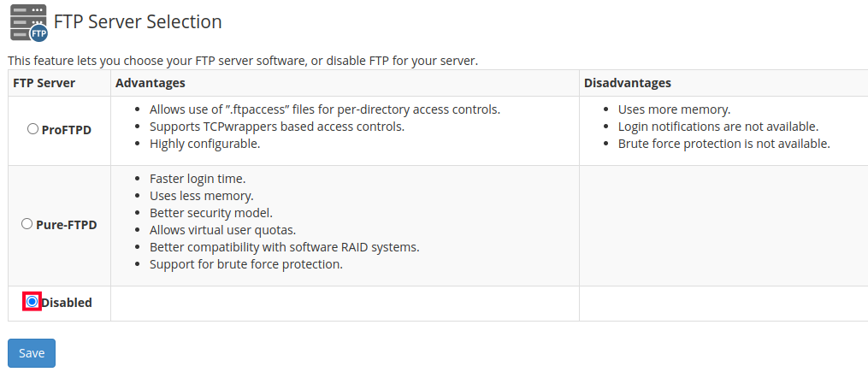Click the Disadvantages column header
Screen dimensions: 868x372
(x=627, y=83)
